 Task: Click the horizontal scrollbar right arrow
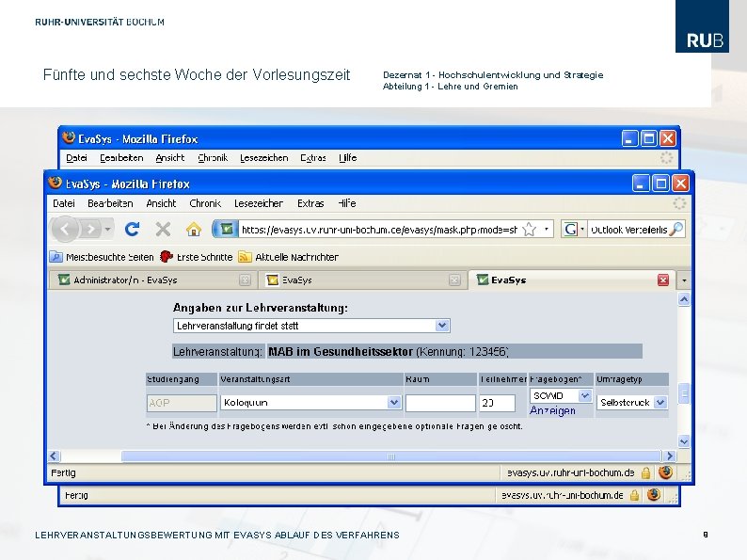coord(669,456)
